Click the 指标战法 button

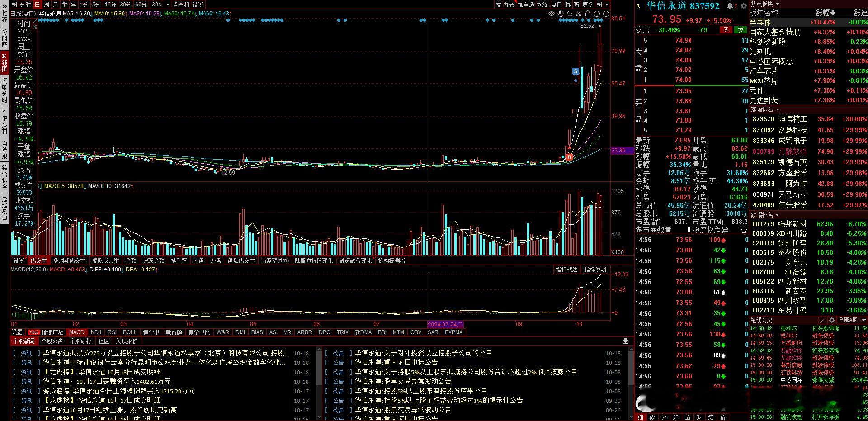pos(566,270)
